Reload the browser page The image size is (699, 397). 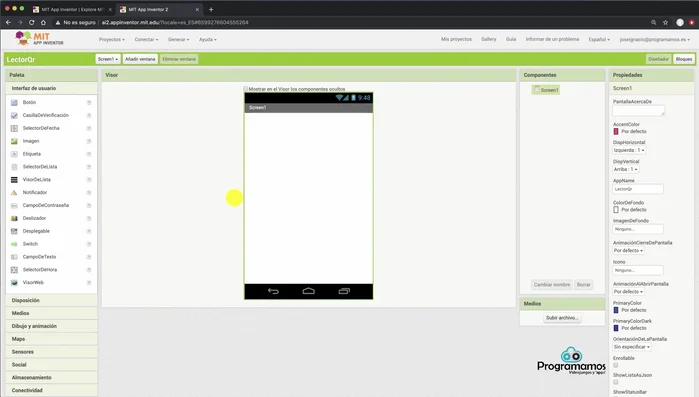pos(31,22)
